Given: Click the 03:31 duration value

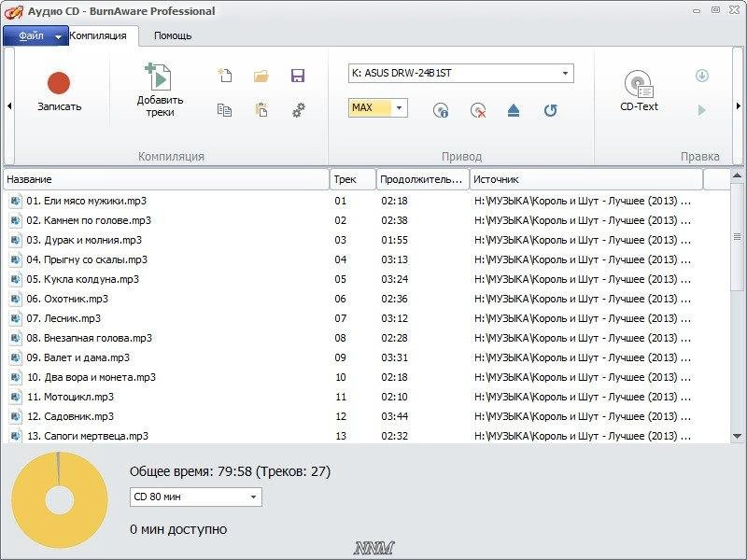Looking at the screenshot, I should point(394,357).
